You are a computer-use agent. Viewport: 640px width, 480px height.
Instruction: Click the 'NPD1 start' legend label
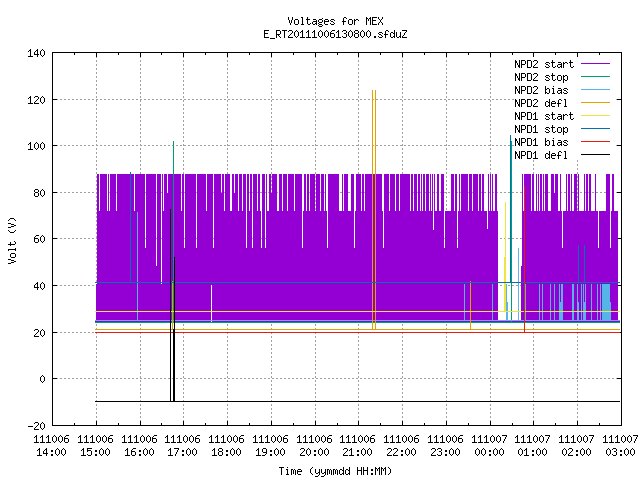544,116
